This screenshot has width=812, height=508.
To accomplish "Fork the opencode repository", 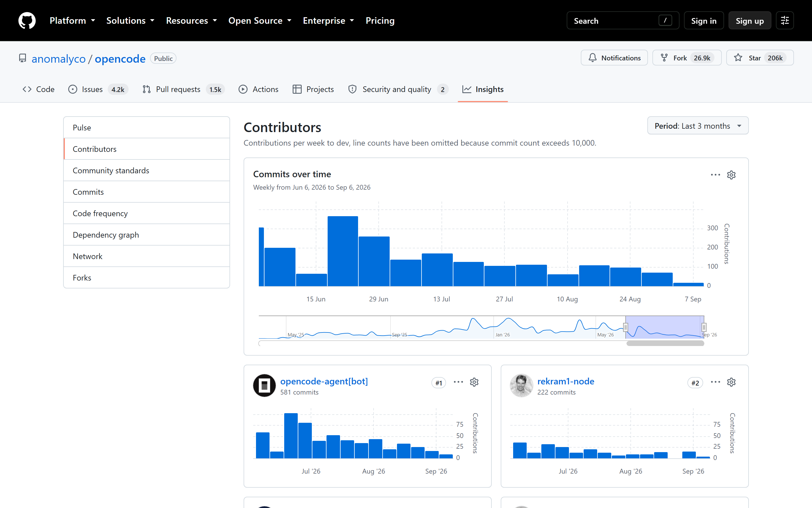I will 687,58.
